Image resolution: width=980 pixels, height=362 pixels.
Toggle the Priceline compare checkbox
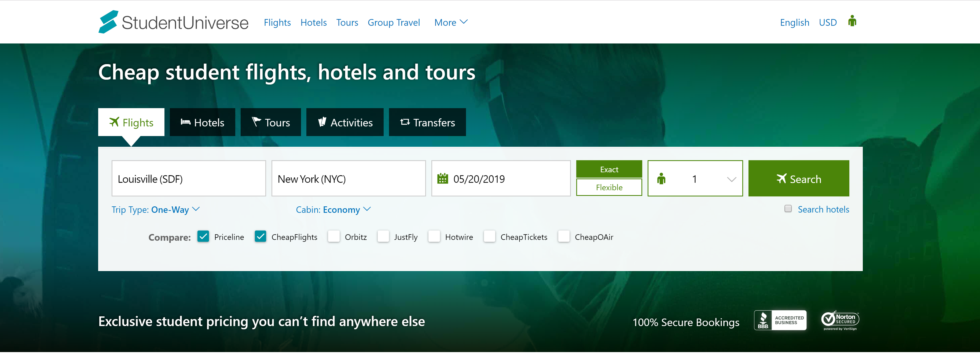pos(203,236)
